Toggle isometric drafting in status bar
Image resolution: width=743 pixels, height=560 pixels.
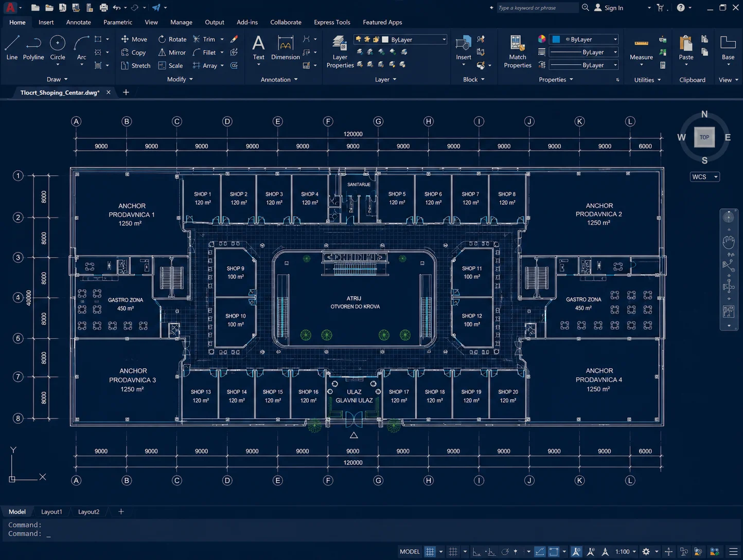click(516, 552)
